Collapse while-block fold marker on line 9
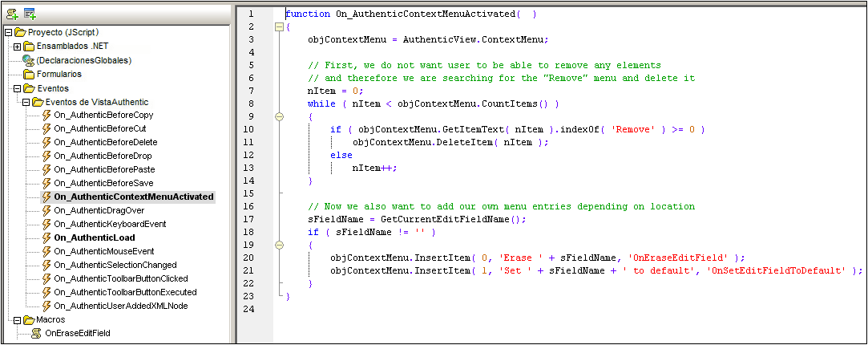This screenshot has width=868, height=345. pos(279,117)
